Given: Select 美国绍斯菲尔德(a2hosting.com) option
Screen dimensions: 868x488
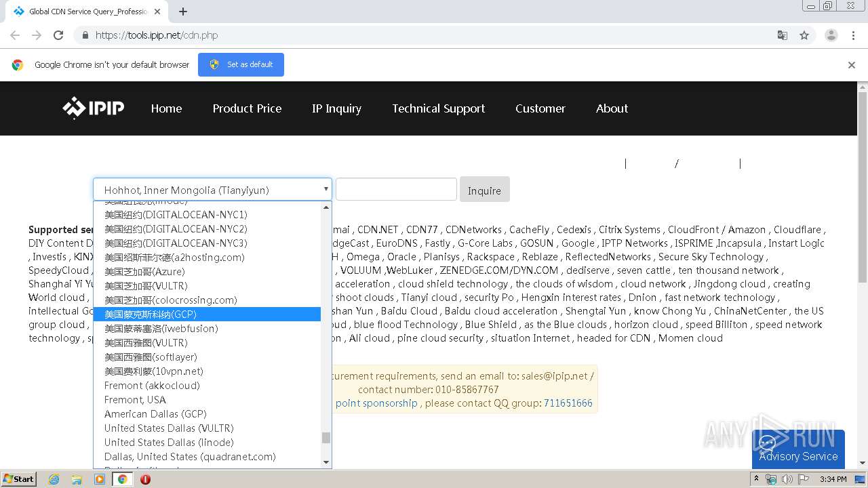Looking at the screenshot, I should click(x=207, y=258).
